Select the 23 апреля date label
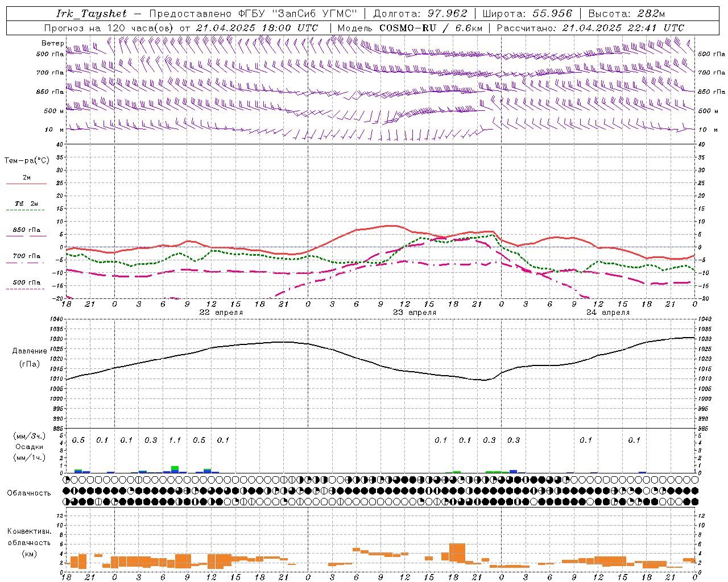Viewport: 728px width, 582px height. 415,313
